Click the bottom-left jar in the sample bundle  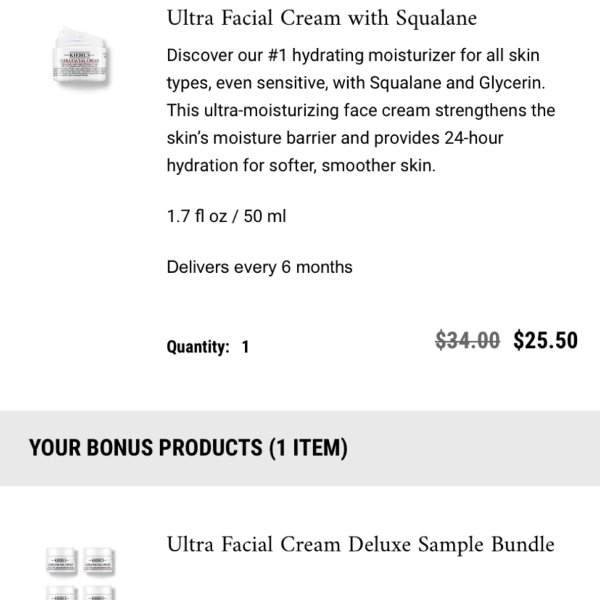click(x=62, y=593)
